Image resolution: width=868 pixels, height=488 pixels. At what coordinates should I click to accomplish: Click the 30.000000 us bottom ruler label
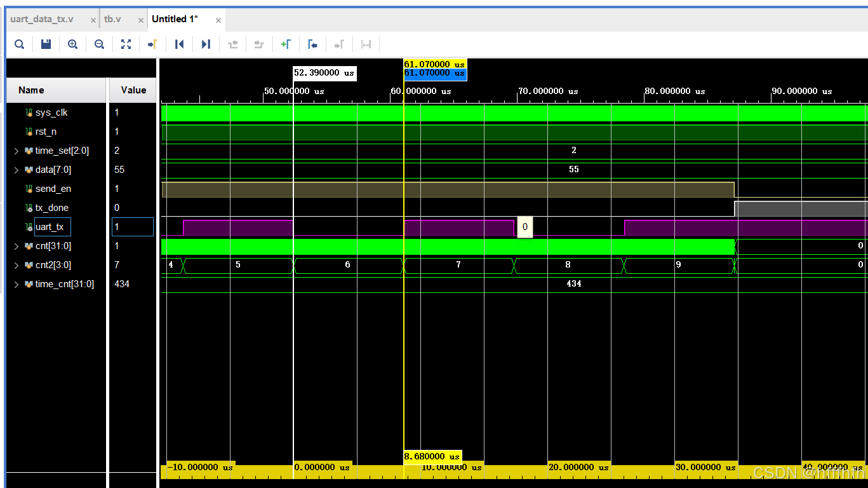pos(705,468)
